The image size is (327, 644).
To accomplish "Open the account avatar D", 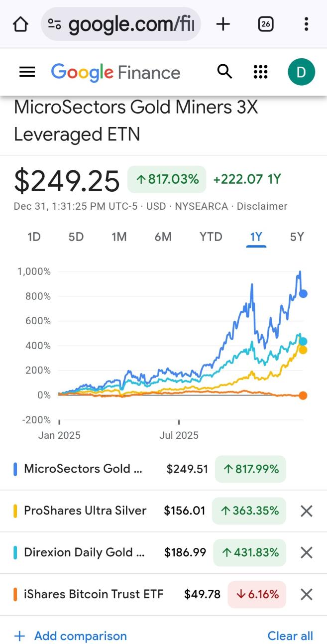I will click(x=301, y=72).
